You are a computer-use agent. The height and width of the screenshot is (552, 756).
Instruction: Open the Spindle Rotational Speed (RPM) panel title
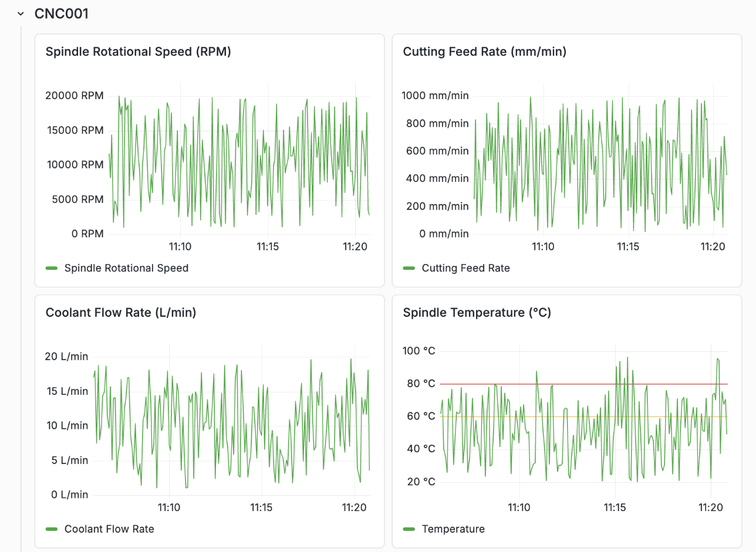[139, 52]
